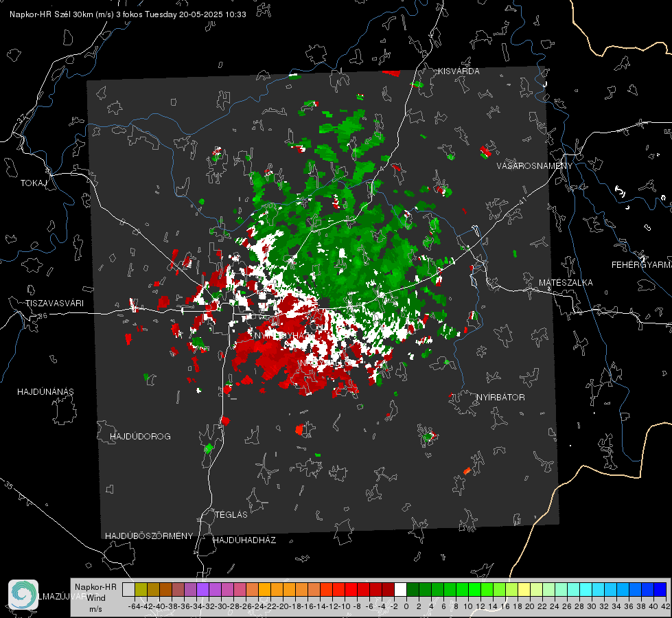The width and height of the screenshot is (672, 618).
Task: Select the HAJDÚNÁNÁS label
Action: click(x=45, y=391)
